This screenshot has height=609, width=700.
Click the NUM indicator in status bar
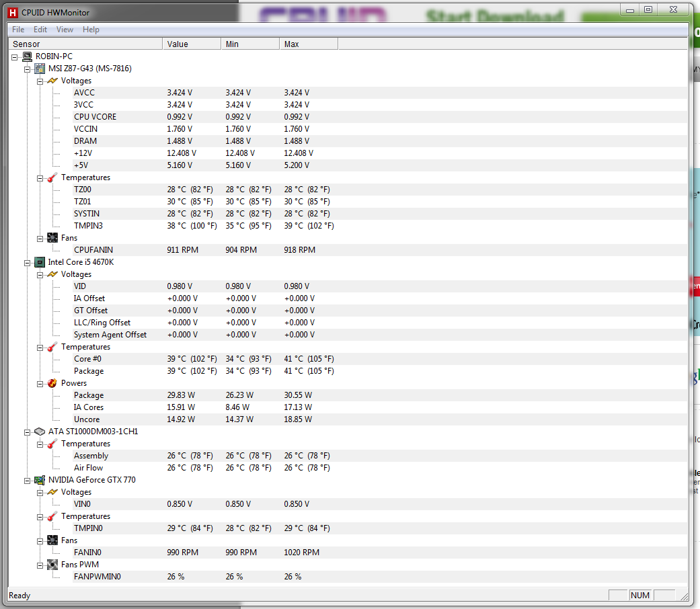640,595
